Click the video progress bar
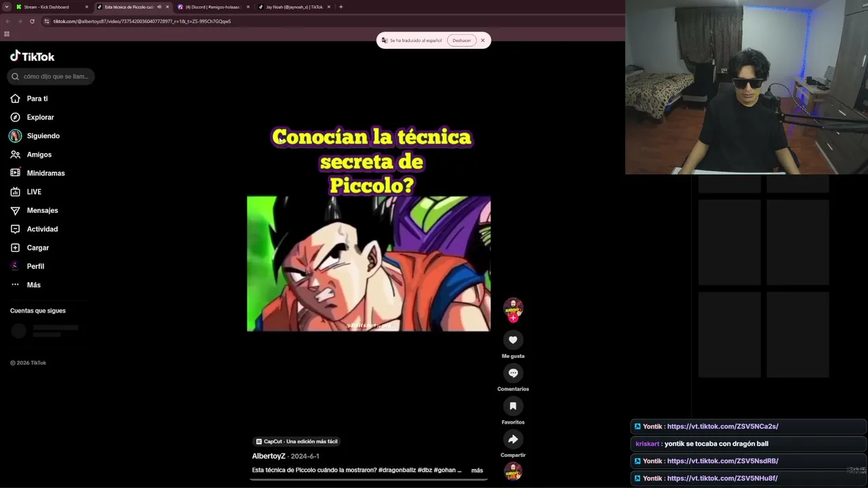Screen dimensions: 868x488 [x=369, y=479]
